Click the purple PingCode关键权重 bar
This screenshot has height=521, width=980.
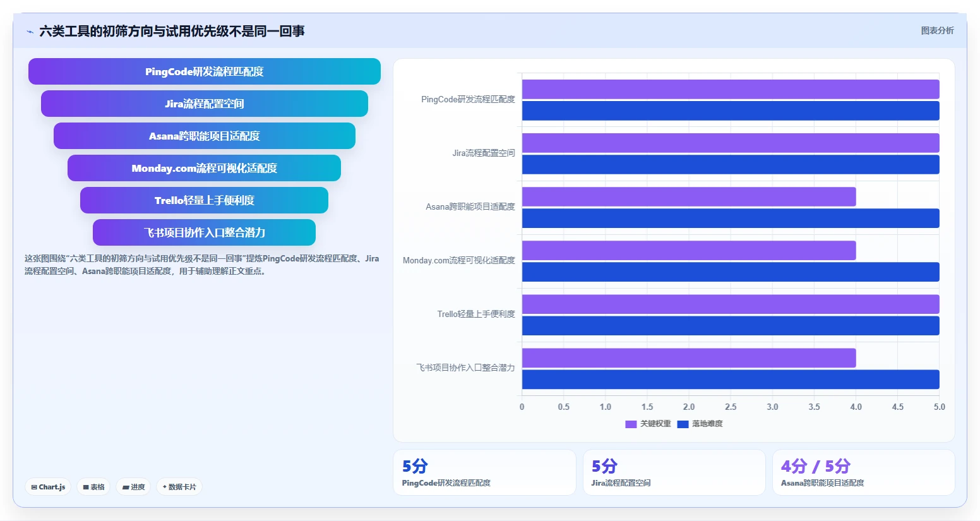731,89
